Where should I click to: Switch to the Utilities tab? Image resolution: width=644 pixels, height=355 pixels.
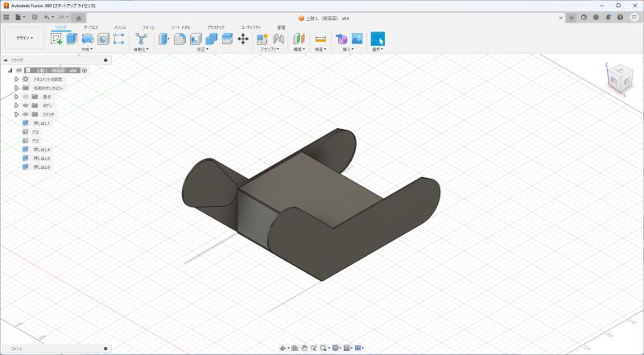[251, 27]
